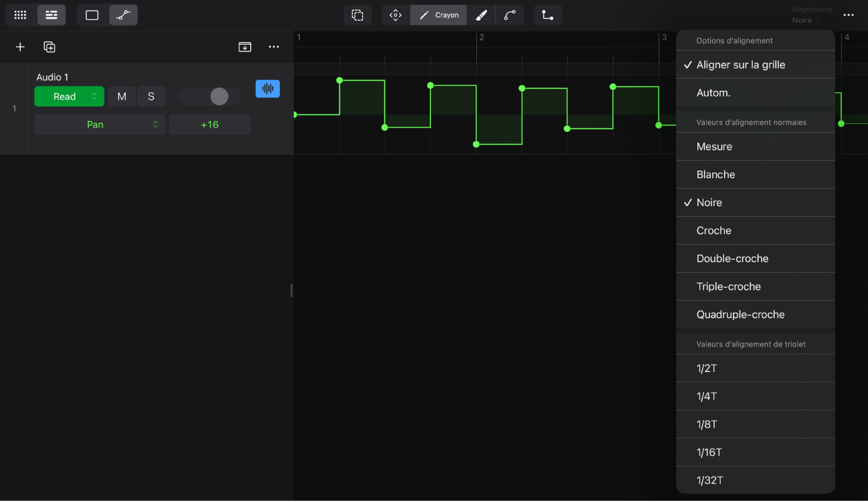The image size is (868, 502).
Task: Select the curve editing tool
Action: coord(509,15)
